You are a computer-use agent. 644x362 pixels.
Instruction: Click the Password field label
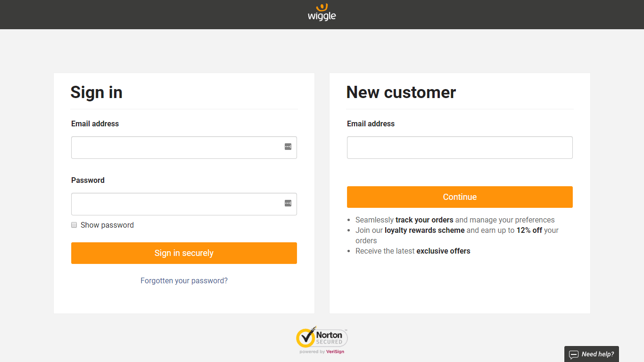88,180
